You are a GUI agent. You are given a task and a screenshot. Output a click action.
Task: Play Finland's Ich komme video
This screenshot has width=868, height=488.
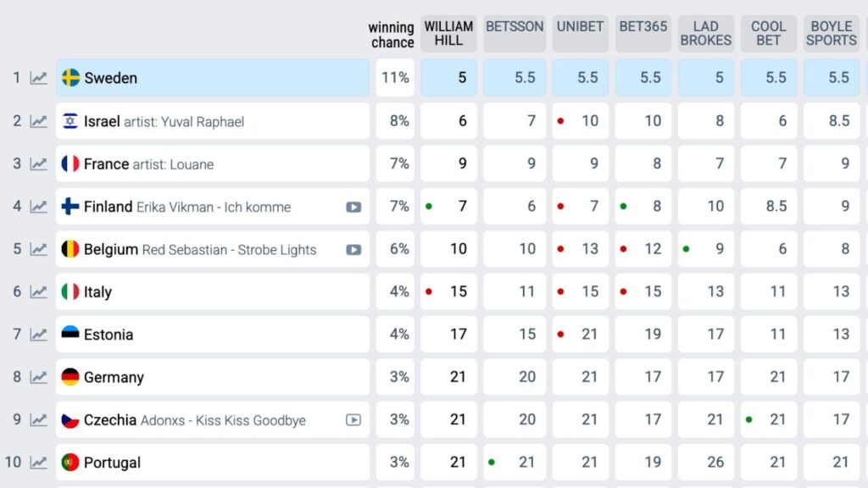pyautogui.click(x=353, y=207)
